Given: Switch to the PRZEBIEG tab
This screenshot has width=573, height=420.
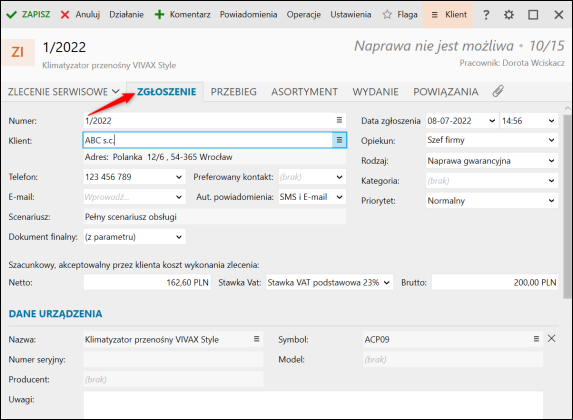Looking at the screenshot, I should point(234,91).
